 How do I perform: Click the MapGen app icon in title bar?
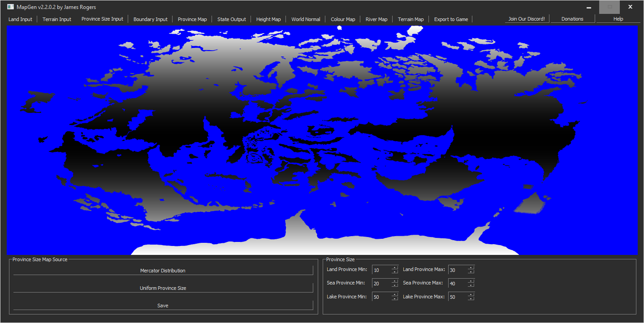(x=10, y=7)
